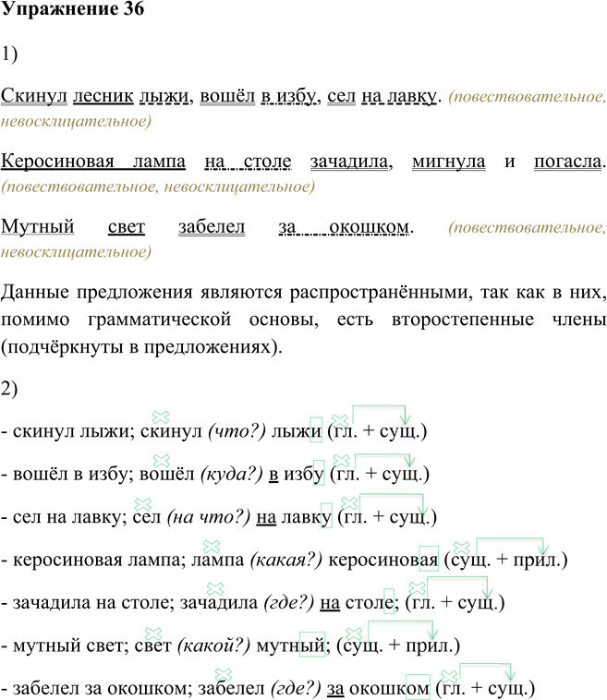The image size is (607, 700).
Task: Select the list entry '- керосиновая лампа;'
Action: pos(93,560)
